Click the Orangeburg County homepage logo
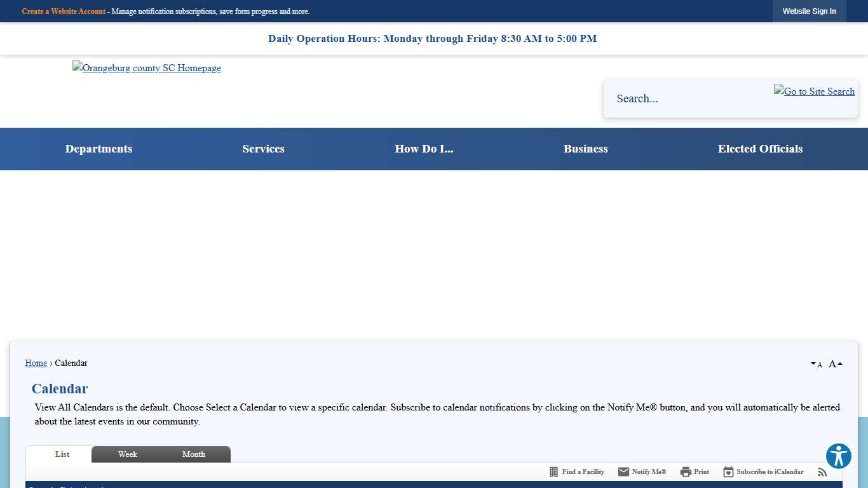Image resolution: width=868 pixels, height=488 pixels. pyautogui.click(x=147, y=68)
